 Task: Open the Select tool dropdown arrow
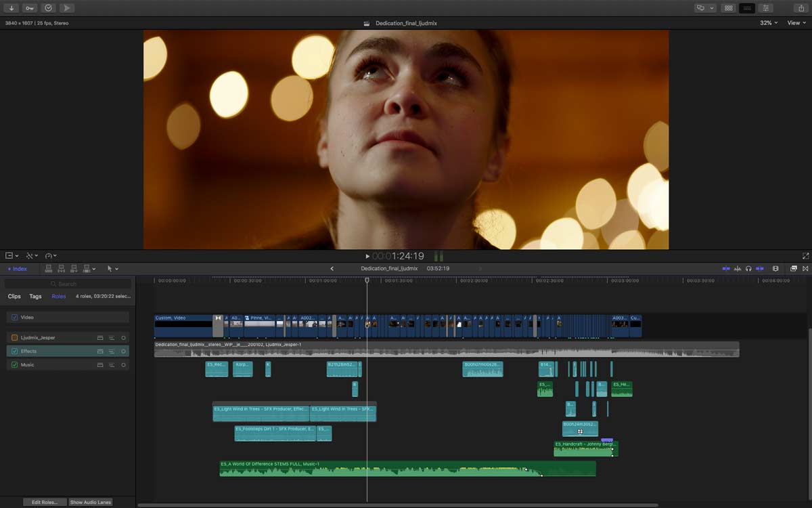tap(116, 269)
